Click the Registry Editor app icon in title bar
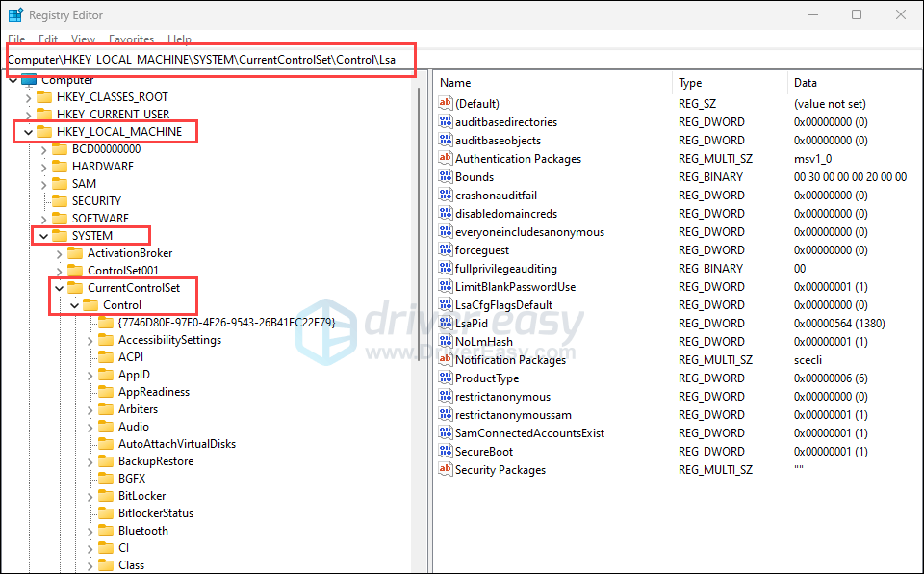924x574 pixels. 15,15
